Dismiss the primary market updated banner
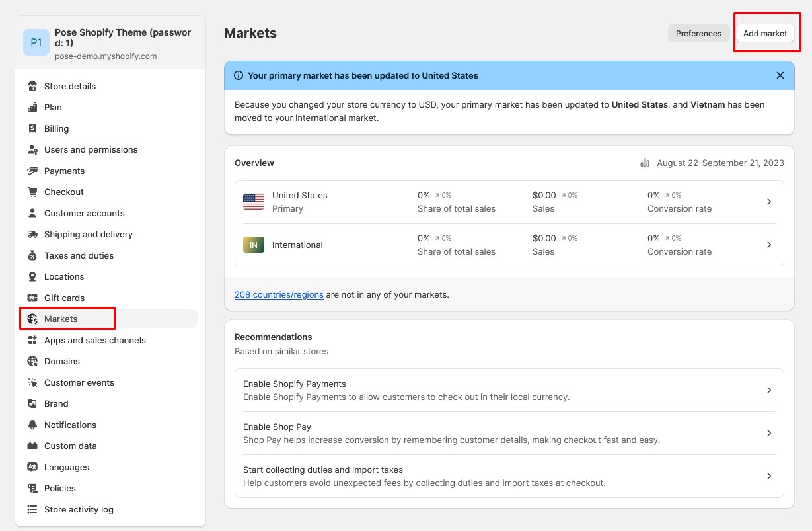The height and width of the screenshot is (531, 812). pos(780,75)
